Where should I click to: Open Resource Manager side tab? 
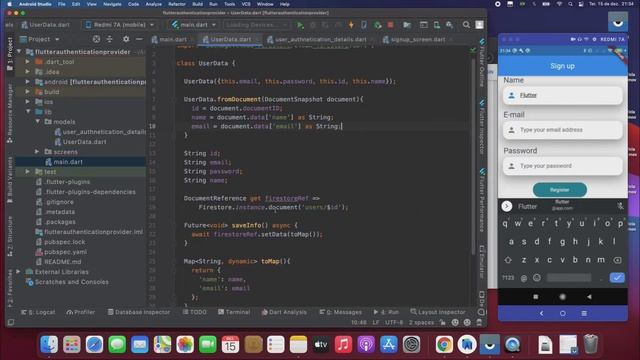pyautogui.click(x=10, y=113)
